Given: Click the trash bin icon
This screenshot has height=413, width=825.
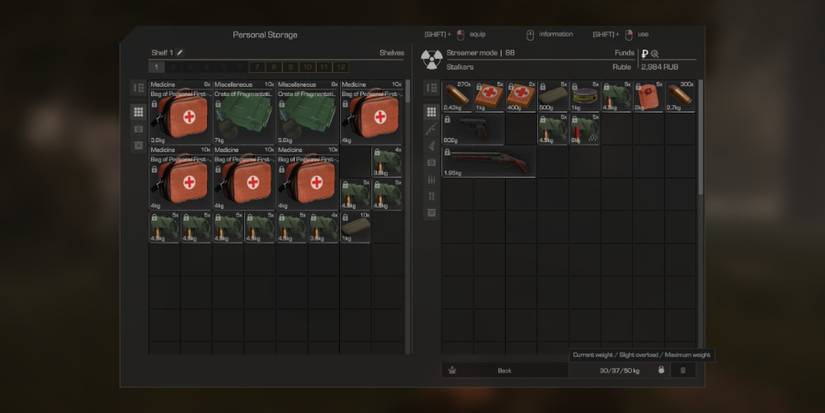Looking at the screenshot, I should point(683,370).
